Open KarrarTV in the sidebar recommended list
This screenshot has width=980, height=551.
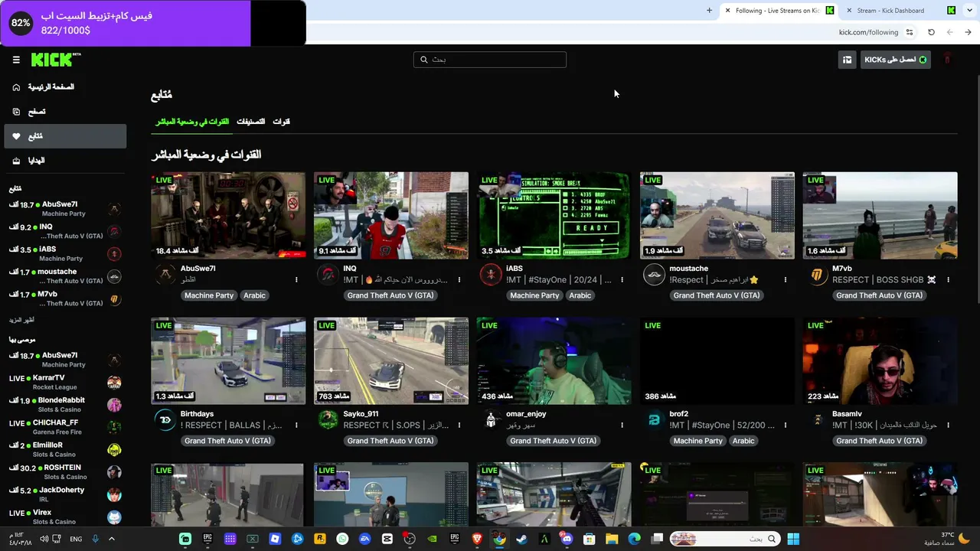point(65,382)
